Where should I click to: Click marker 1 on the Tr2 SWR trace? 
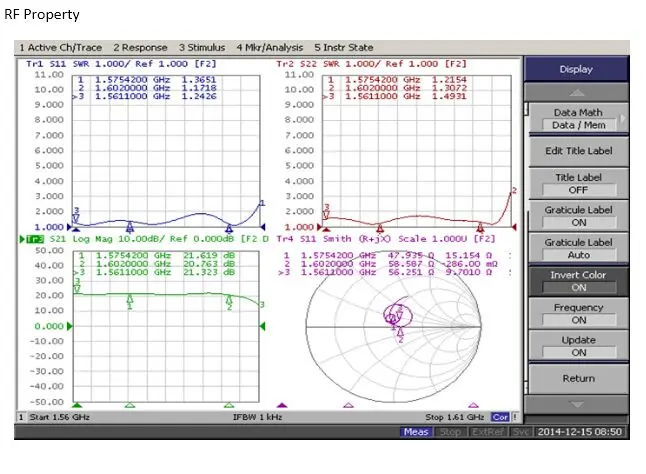pos(380,228)
